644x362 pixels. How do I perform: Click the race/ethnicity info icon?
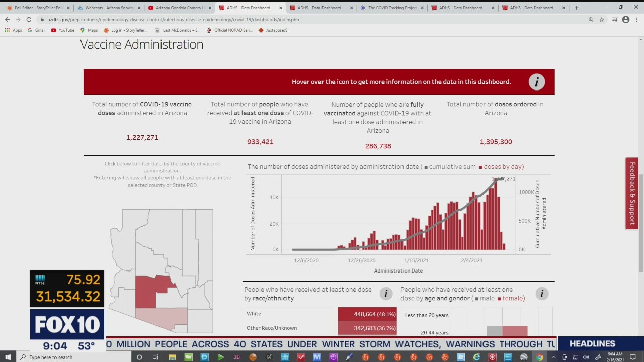tap(386, 294)
